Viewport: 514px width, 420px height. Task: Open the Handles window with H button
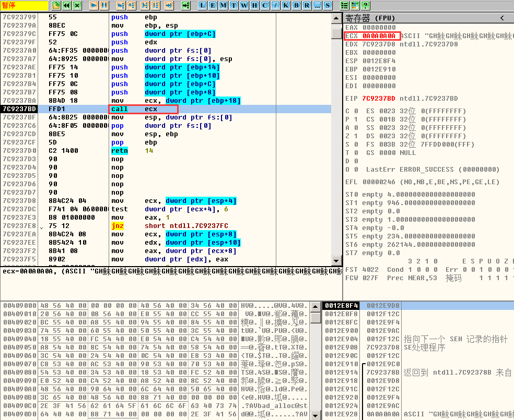tap(255, 5)
